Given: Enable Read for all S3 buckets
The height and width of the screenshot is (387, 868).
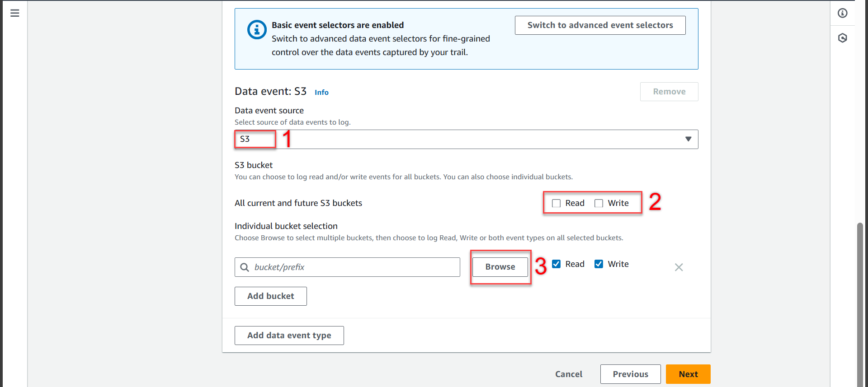Looking at the screenshot, I should pos(557,203).
